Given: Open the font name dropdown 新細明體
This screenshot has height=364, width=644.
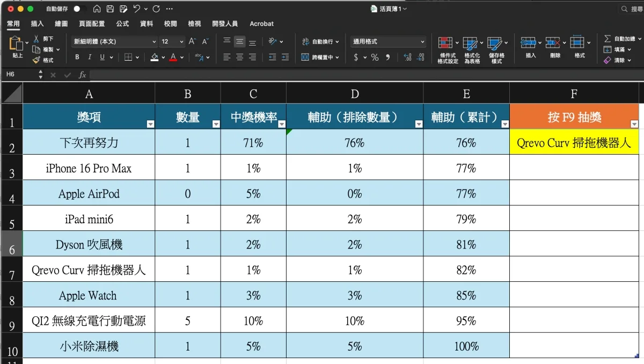Looking at the screenshot, I should [x=114, y=41].
